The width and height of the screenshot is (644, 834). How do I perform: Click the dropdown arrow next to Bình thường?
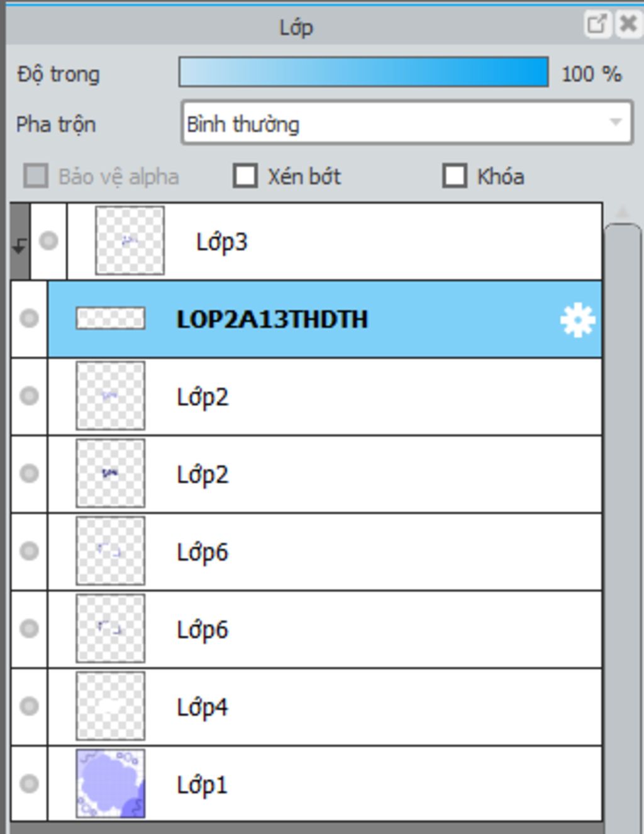[616, 122]
